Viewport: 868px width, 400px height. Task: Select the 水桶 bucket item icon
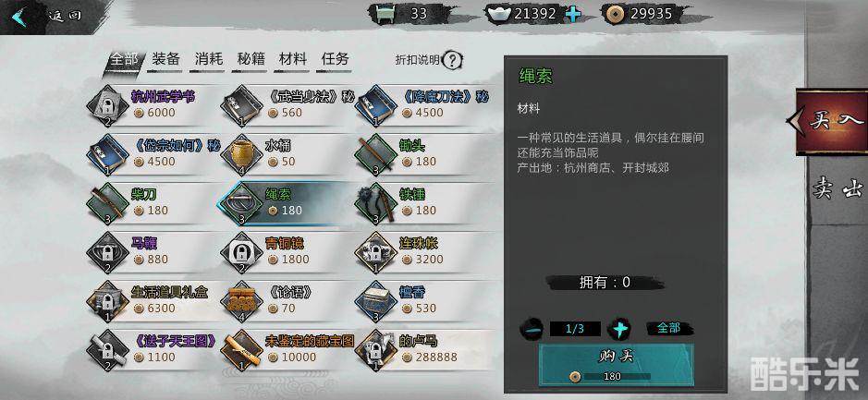point(241,155)
